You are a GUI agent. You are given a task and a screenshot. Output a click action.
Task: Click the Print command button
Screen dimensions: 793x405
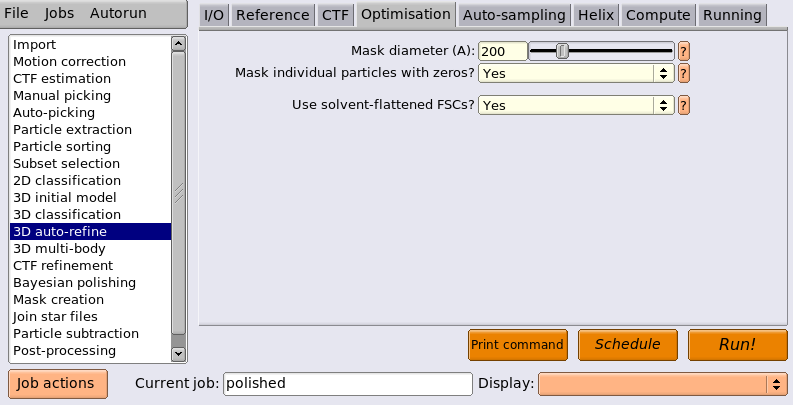517,345
